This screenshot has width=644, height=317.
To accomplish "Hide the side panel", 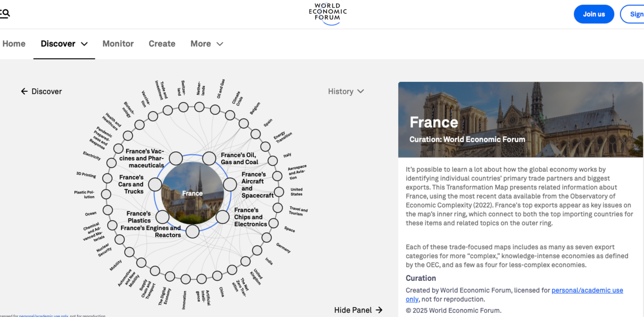I will pos(358,310).
